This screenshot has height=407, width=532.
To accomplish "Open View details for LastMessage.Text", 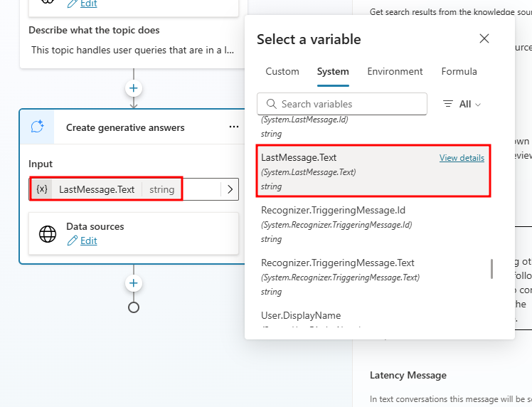I will pyautogui.click(x=462, y=158).
